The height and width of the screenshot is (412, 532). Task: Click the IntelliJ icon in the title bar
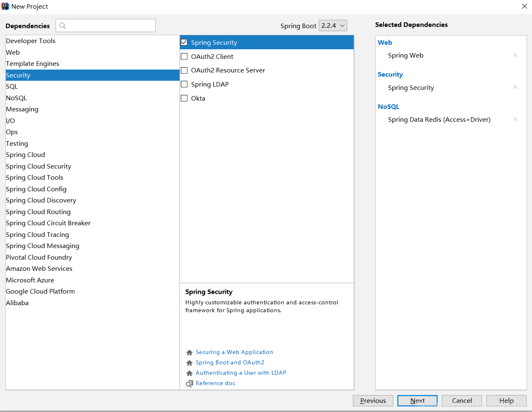(x=5, y=6)
